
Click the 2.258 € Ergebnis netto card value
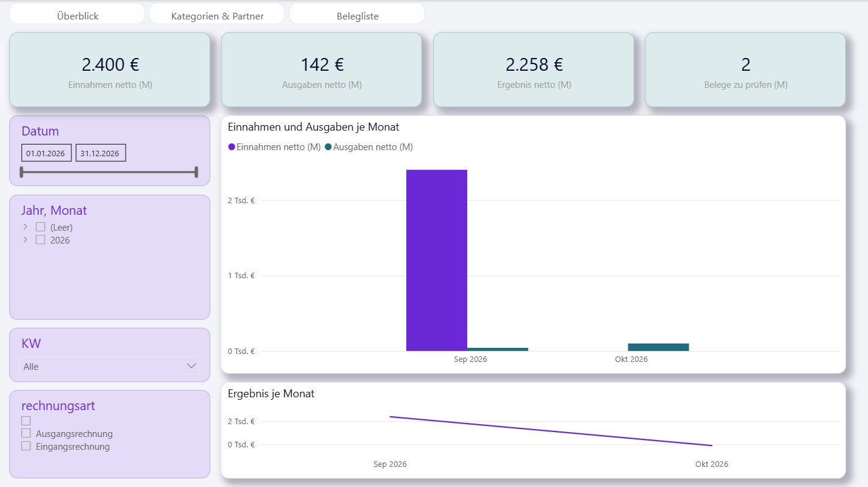click(534, 64)
